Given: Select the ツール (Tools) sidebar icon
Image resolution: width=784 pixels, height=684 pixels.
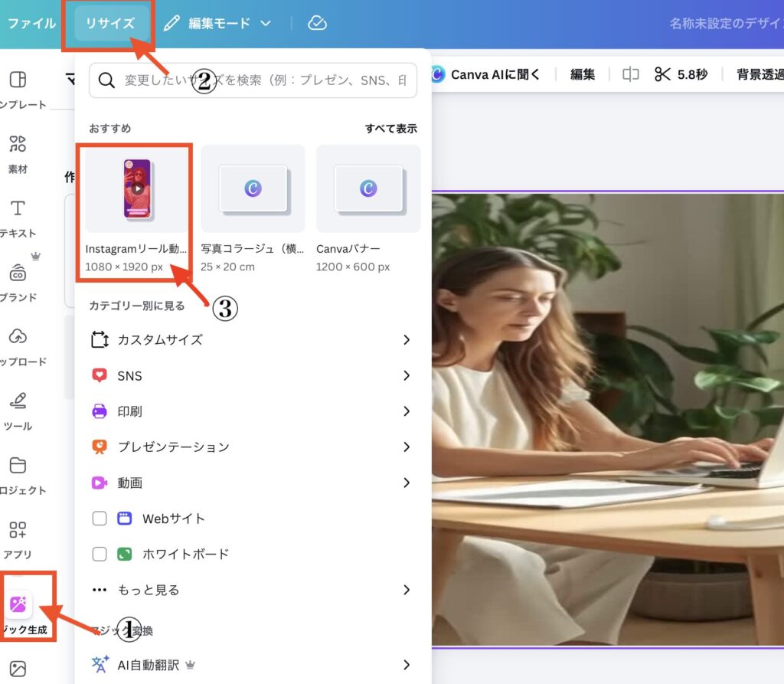Looking at the screenshot, I should 18,402.
